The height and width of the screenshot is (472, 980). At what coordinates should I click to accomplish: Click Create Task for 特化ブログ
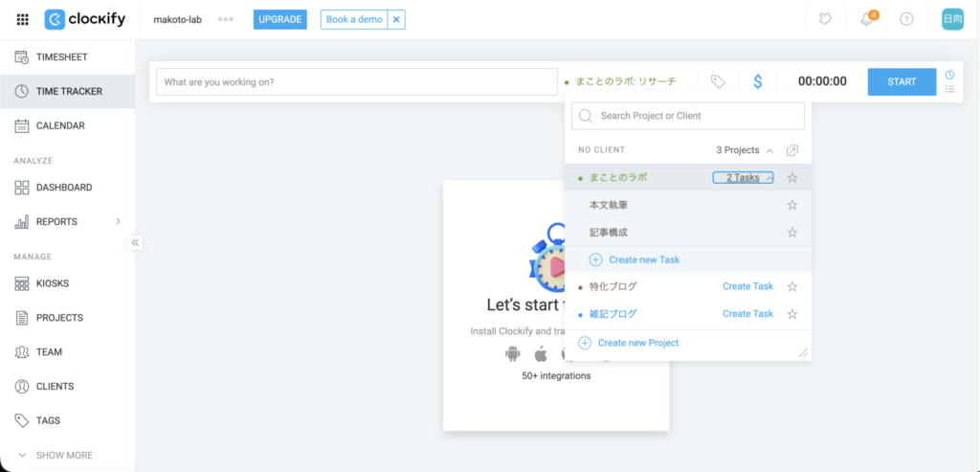[x=747, y=286]
